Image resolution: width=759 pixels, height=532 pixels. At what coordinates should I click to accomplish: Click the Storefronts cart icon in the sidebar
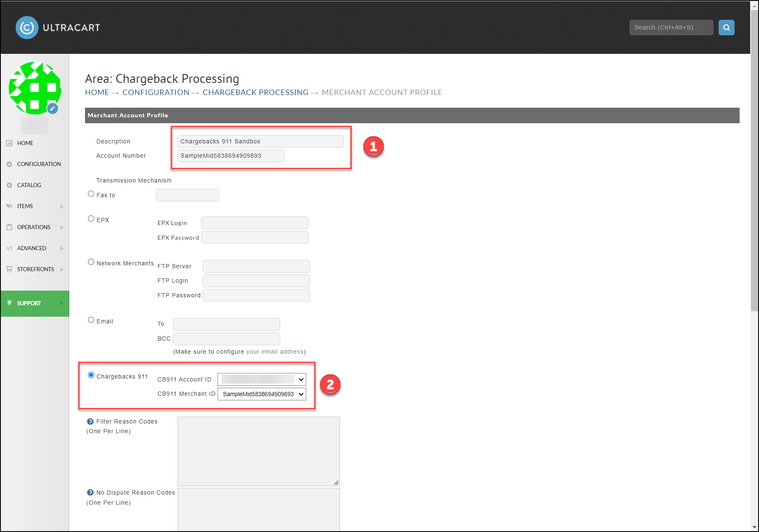(9, 269)
